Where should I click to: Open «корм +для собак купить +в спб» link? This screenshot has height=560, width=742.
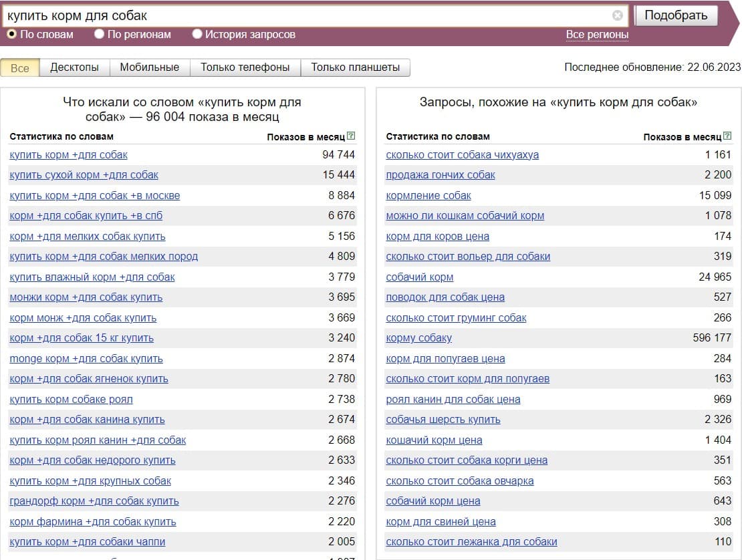[86, 216]
